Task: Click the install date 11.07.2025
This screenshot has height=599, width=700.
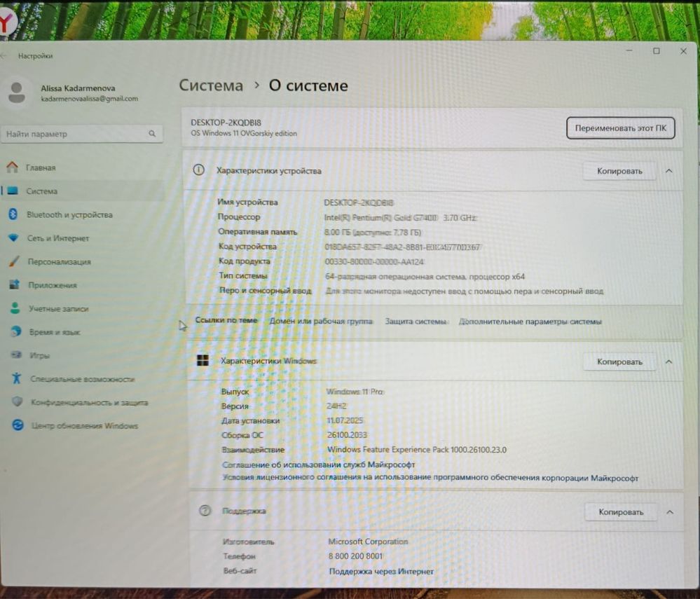Action: pyautogui.click(x=345, y=420)
